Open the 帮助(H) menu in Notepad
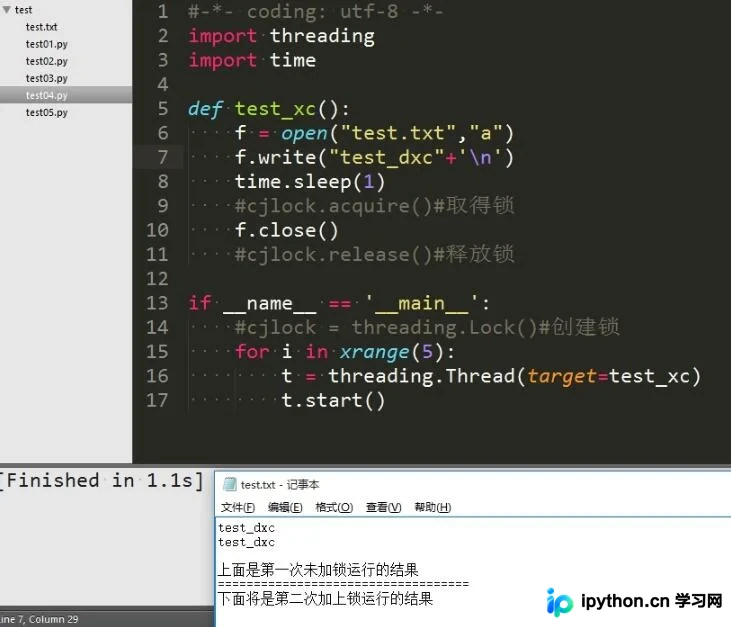The width and height of the screenshot is (731, 627). pyautogui.click(x=433, y=507)
